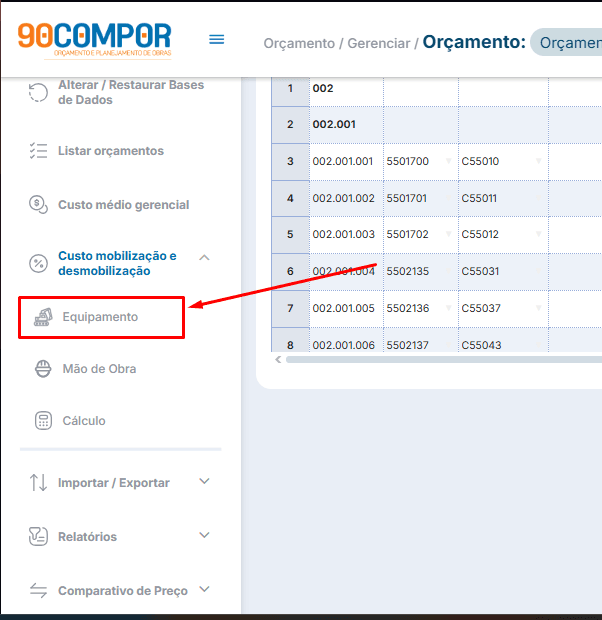This screenshot has height=620, width=602.
Task: Click the restore database circular arrow icon
Action: tap(38, 93)
